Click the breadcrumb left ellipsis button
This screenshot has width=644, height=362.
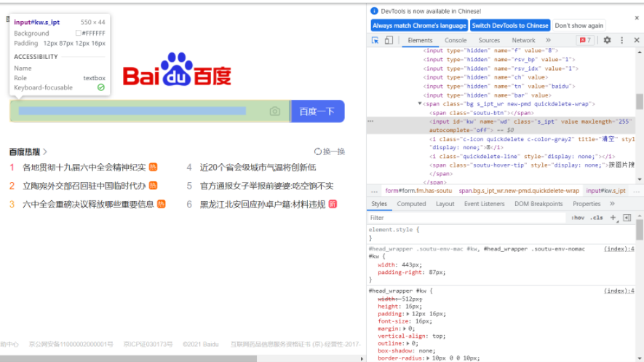pyautogui.click(x=374, y=191)
